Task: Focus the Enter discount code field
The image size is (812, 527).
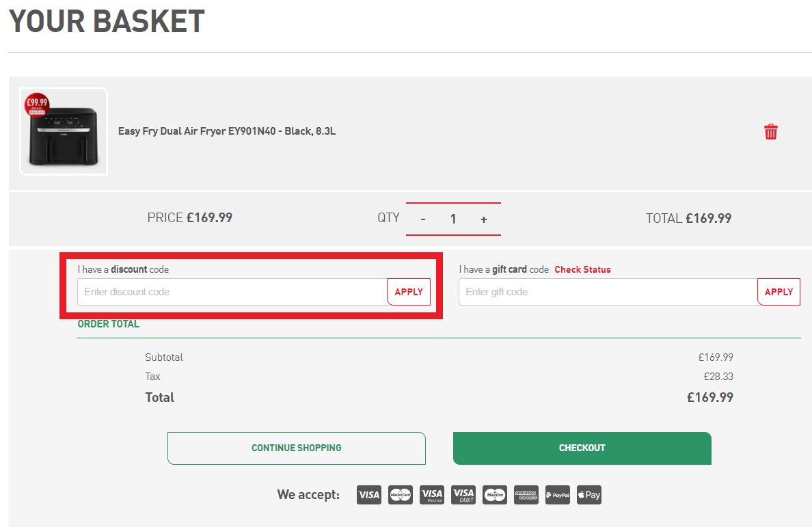Action: (232, 292)
